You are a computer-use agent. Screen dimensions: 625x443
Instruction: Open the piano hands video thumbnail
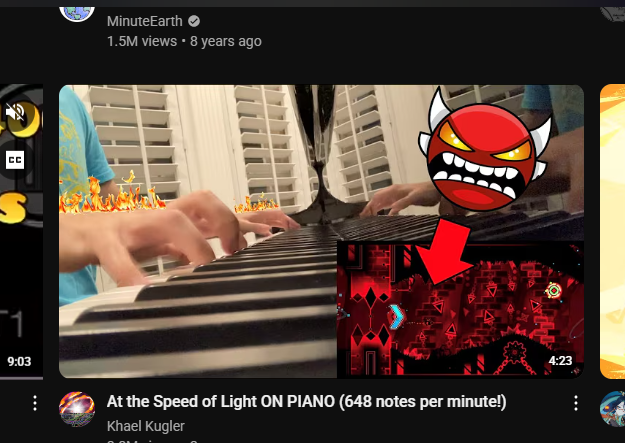[x=321, y=231]
